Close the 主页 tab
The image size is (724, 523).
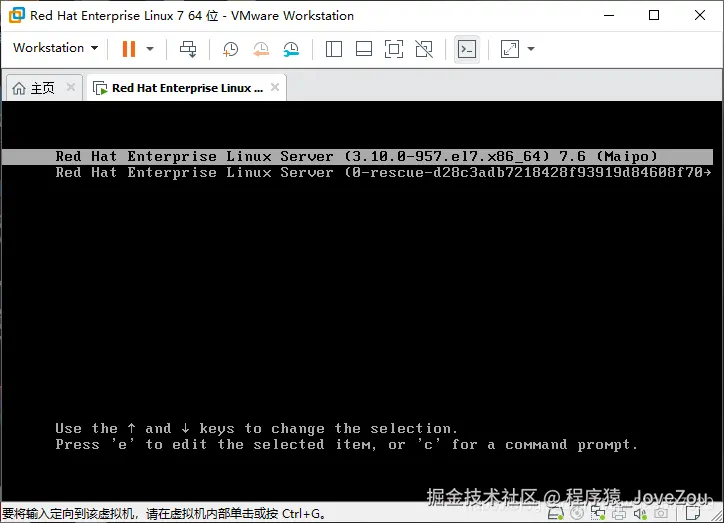point(71,87)
